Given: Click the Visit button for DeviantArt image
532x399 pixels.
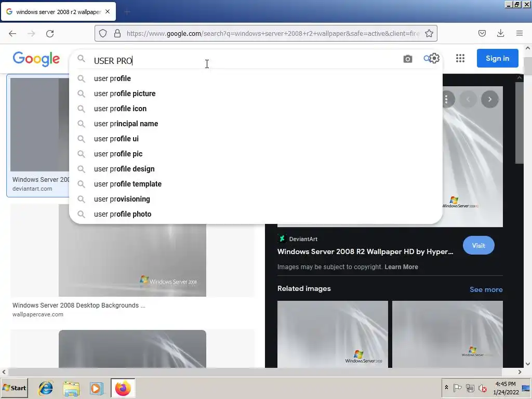Looking at the screenshot, I should coord(478,245).
